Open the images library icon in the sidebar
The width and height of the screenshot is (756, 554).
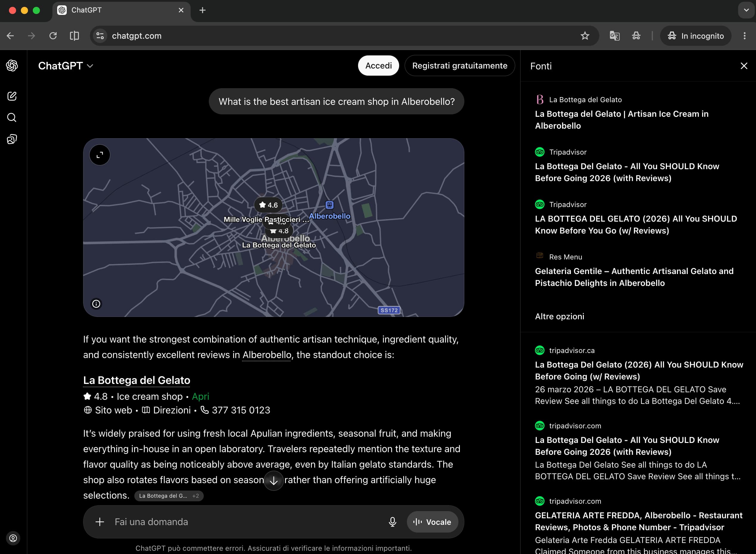click(12, 139)
